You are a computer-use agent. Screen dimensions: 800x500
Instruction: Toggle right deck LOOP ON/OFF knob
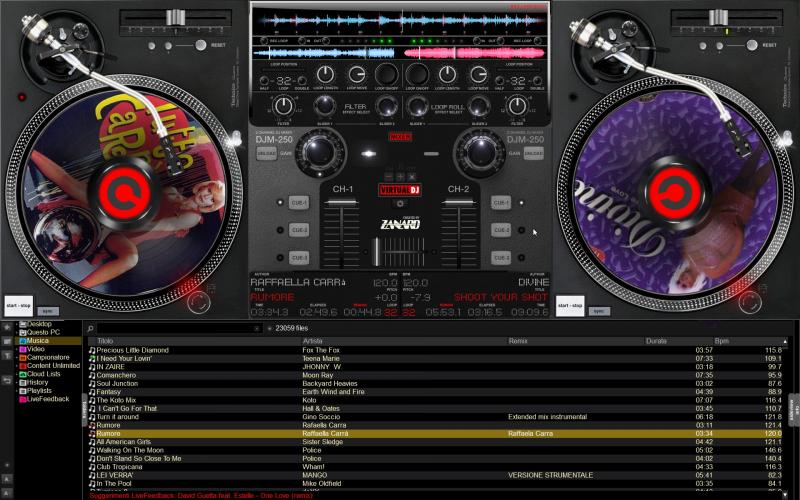pyautogui.click(x=417, y=75)
